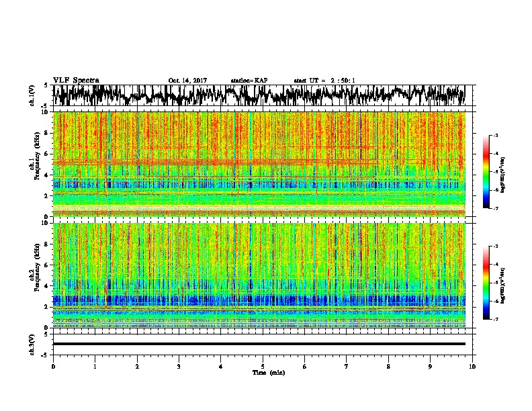Click the "-7" label on the ch.2 colorbar
This screenshot has width=532, height=411.
click(x=496, y=320)
